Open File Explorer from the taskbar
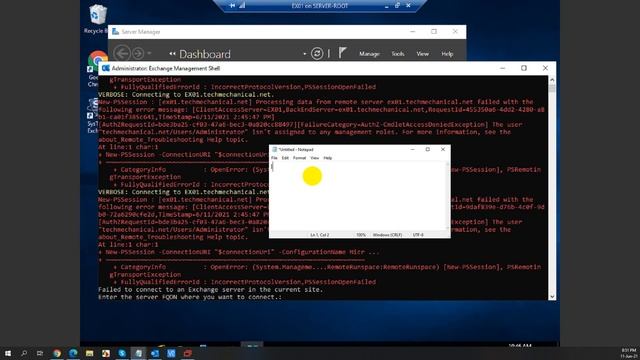Image resolution: width=640 pixels, height=360 pixels. [x=89, y=353]
